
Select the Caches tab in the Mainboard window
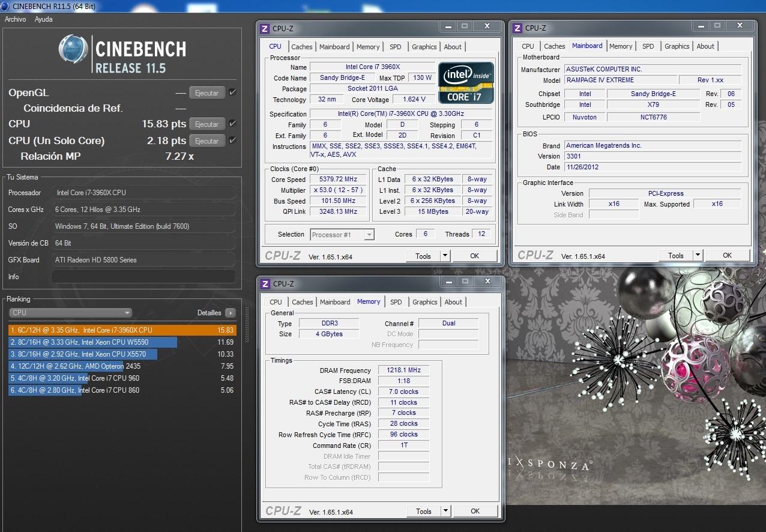[x=555, y=46]
